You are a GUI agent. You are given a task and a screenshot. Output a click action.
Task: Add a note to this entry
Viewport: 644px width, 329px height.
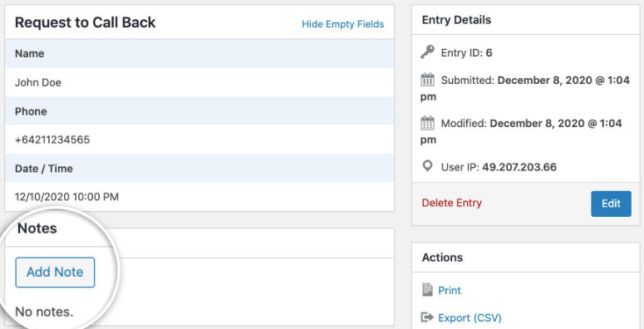point(55,273)
